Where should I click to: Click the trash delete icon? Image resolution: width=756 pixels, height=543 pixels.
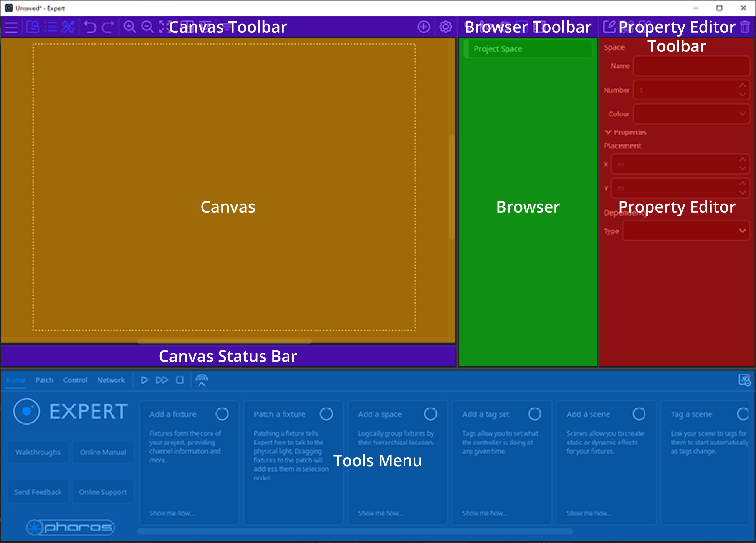pos(745,27)
